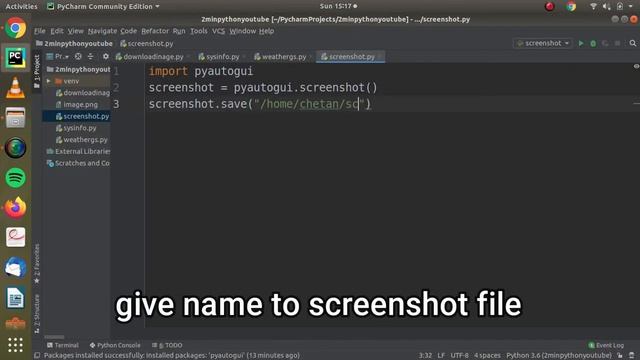Select screenshot.py in project tree
Viewport: 640px width, 360px height.
click(82, 116)
